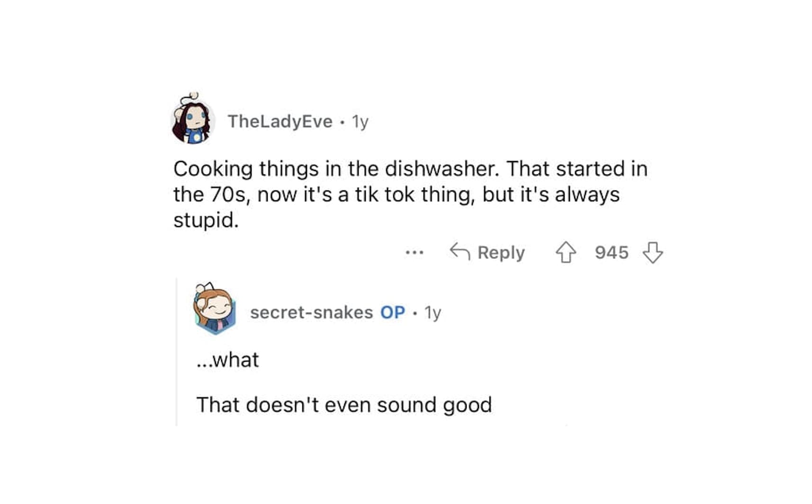Click the blue OP badge
812x504 pixels.
(x=392, y=313)
